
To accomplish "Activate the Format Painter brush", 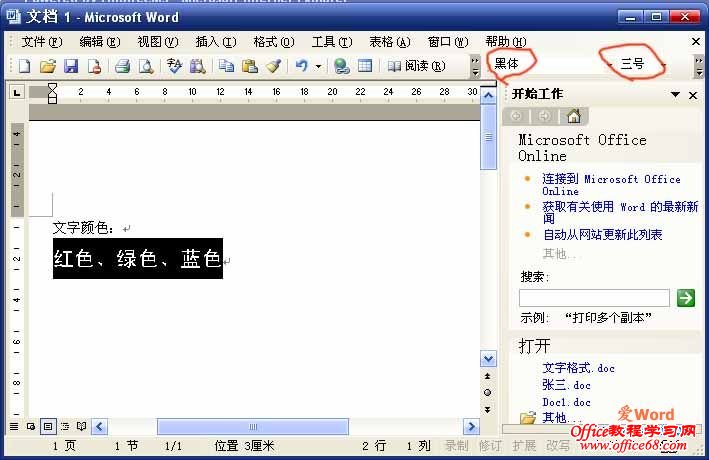I will tap(273, 66).
